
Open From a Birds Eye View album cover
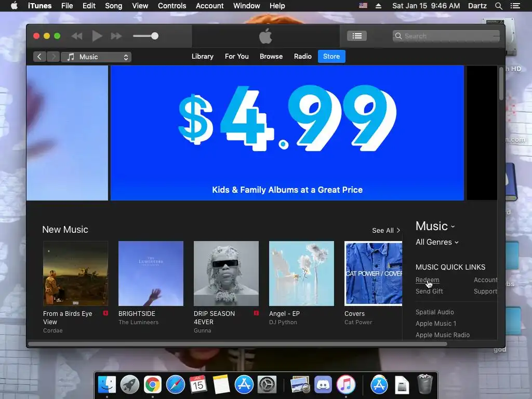(x=75, y=273)
